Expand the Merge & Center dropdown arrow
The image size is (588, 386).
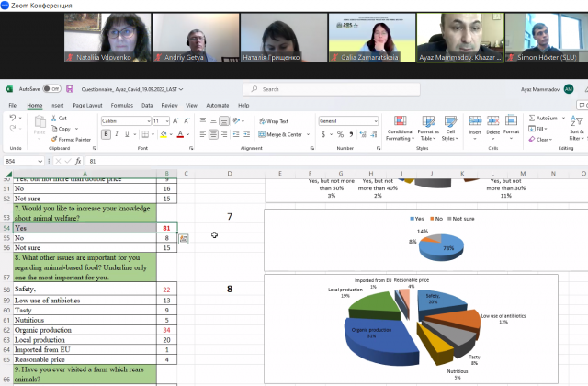(309, 134)
